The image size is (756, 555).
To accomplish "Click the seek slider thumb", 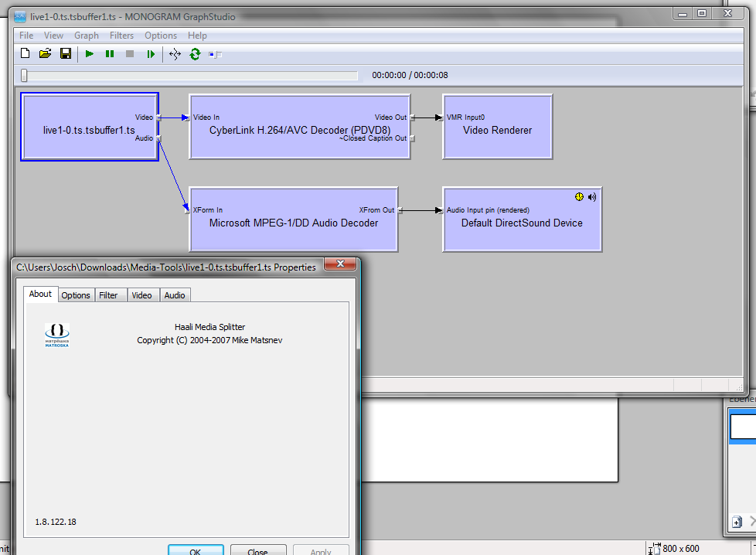I will click(x=24, y=75).
